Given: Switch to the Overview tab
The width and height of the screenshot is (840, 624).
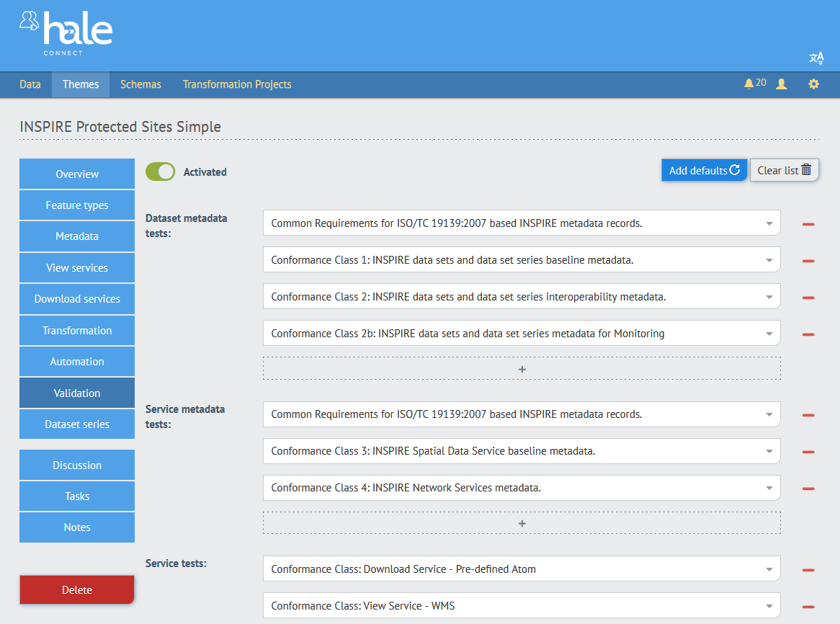Looking at the screenshot, I should tap(77, 174).
